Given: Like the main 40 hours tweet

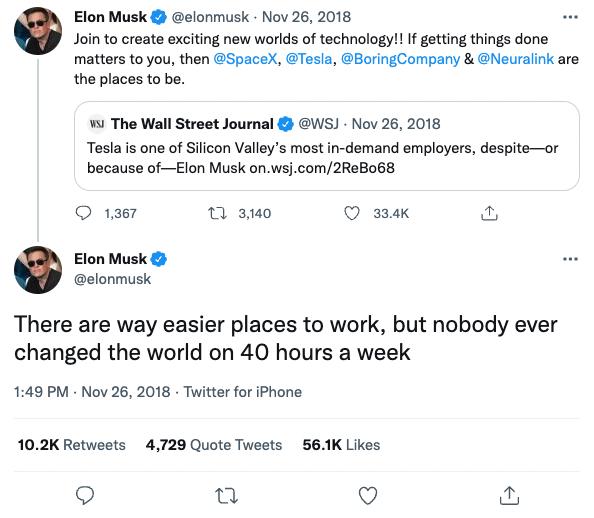Looking at the screenshot, I should pyautogui.click(x=368, y=496).
